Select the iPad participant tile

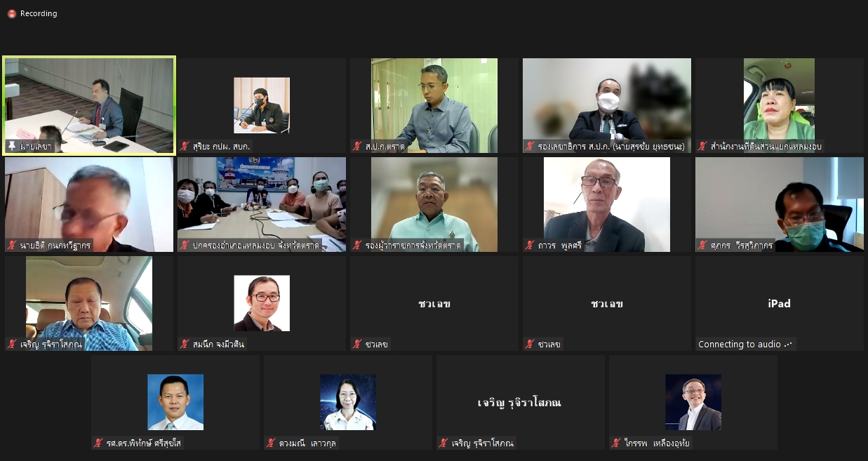[780, 303]
